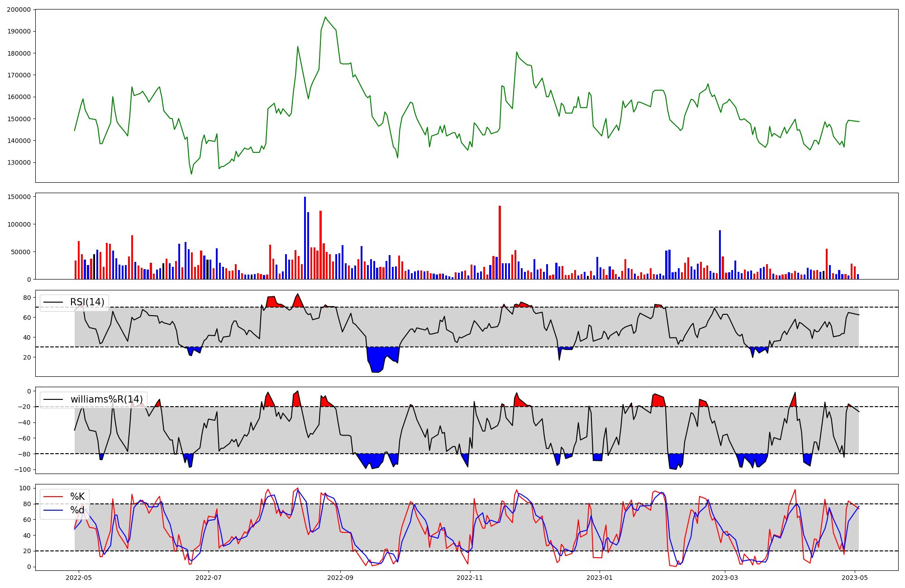Screen dimensions: 905x588
Task: Click the 100000 volume axis tick label
Action: click(x=19, y=224)
